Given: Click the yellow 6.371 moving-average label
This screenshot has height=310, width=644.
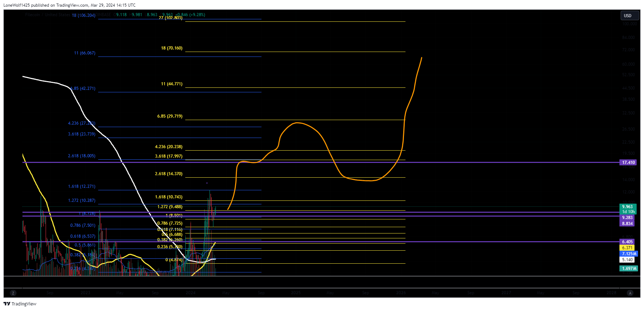Looking at the screenshot, I should click(x=627, y=248).
